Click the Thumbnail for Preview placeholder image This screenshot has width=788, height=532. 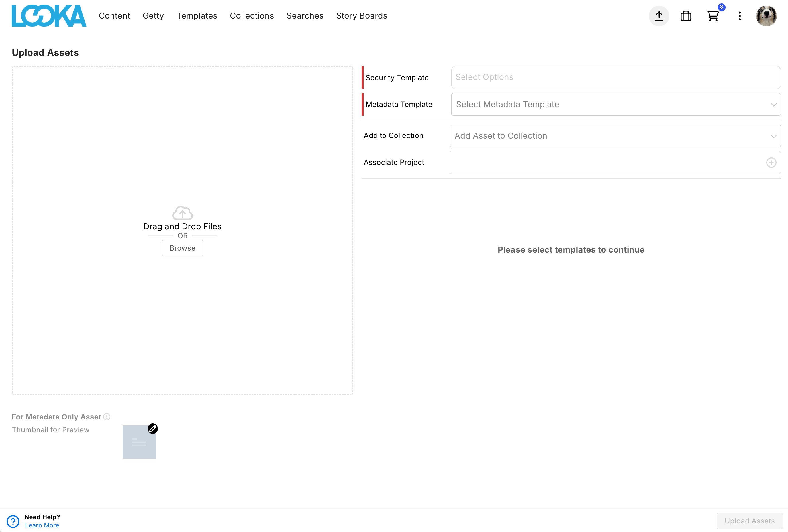coord(139,442)
